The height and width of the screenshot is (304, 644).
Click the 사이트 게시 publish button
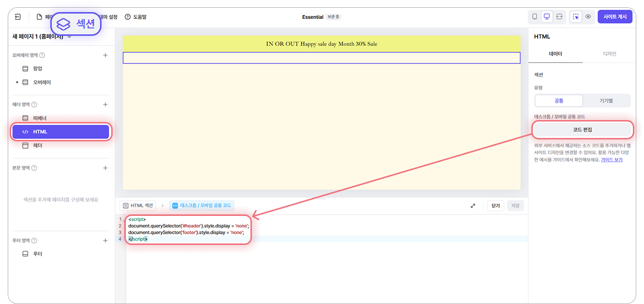point(615,16)
